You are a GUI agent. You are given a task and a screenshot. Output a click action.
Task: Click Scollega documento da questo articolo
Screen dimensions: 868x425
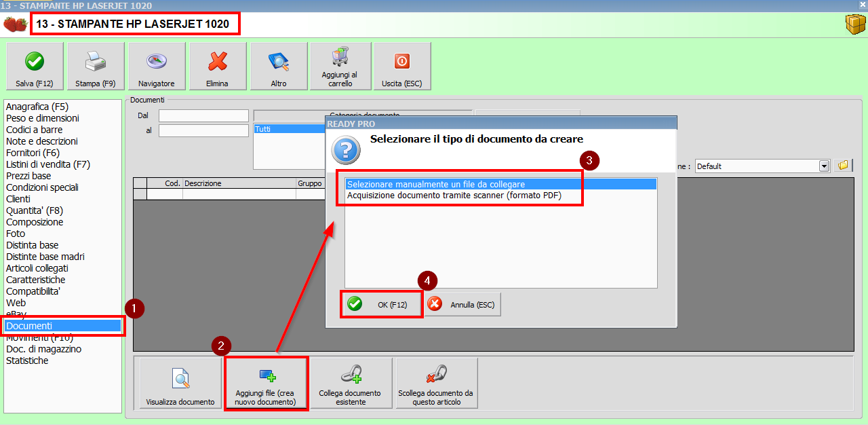(x=436, y=383)
